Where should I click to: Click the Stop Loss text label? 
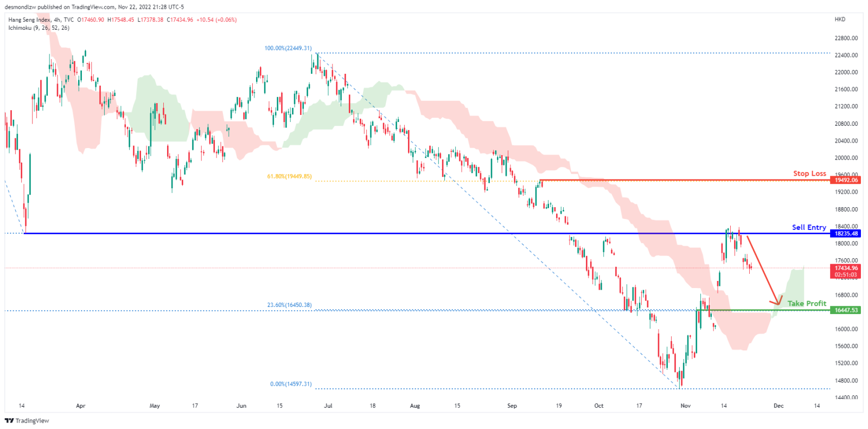click(809, 174)
